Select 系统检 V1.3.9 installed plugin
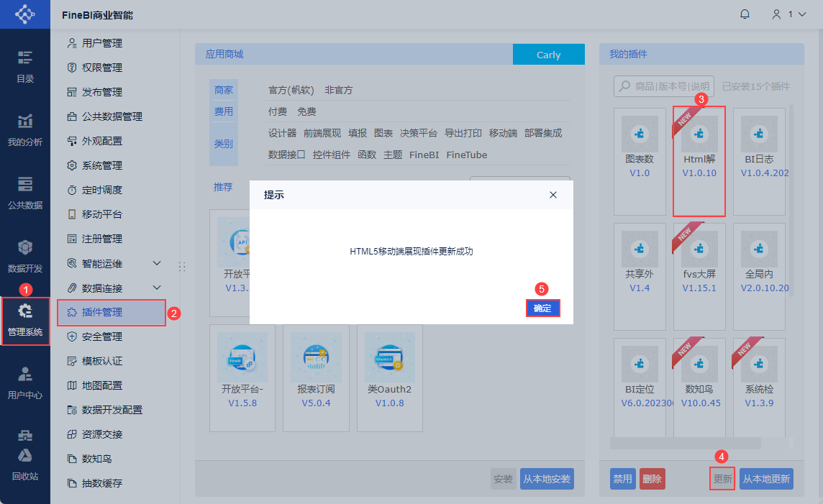This screenshot has height=504, width=823. tap(759, 388)
